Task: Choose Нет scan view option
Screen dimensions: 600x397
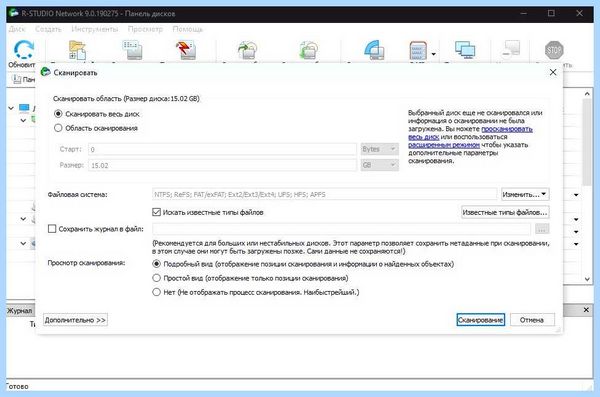Action: point(156,292)
